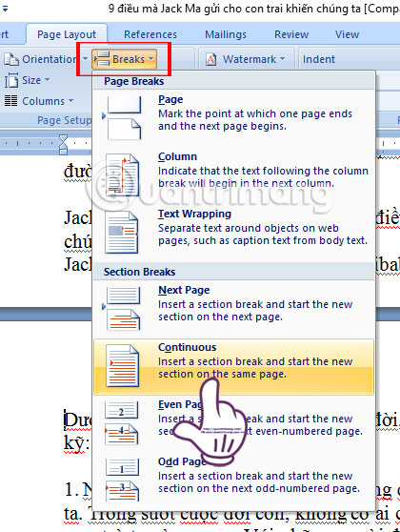Switch to the Review tab
Screen dimensions: 400x532
pos(291,34)
